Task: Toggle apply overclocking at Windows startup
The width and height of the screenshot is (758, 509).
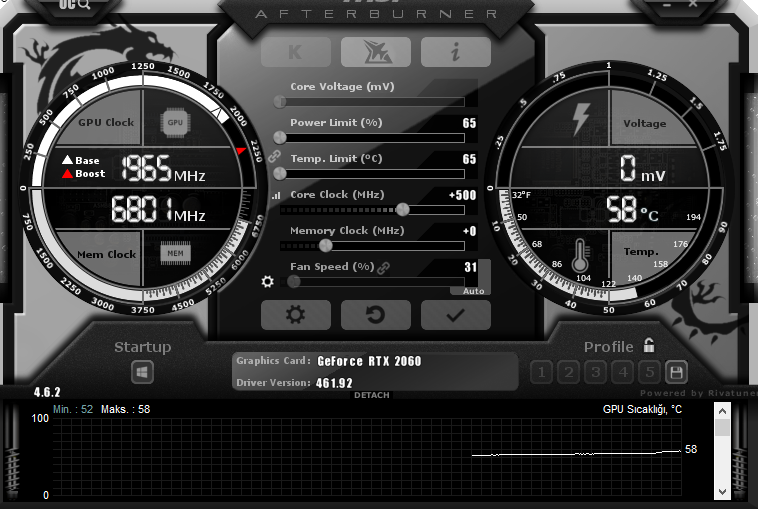Action: 142,372
